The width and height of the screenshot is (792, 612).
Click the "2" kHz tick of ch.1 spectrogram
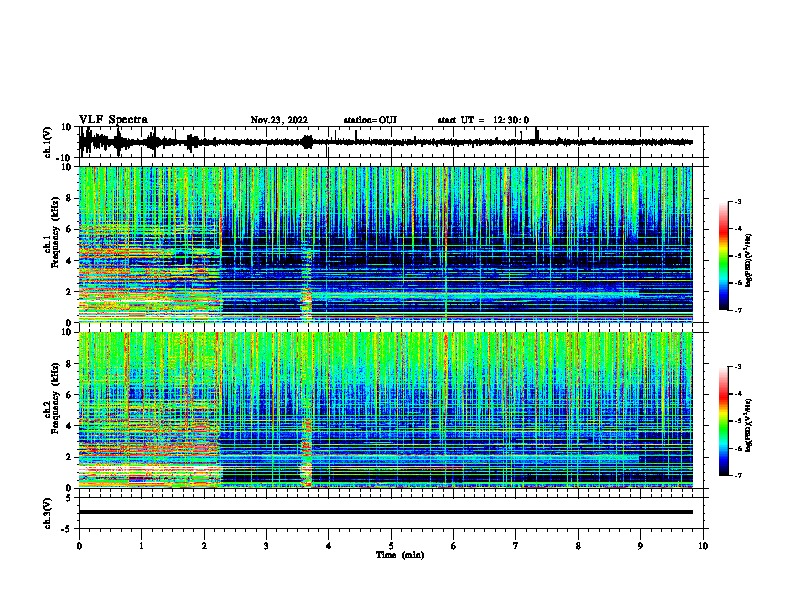[69, 292]
